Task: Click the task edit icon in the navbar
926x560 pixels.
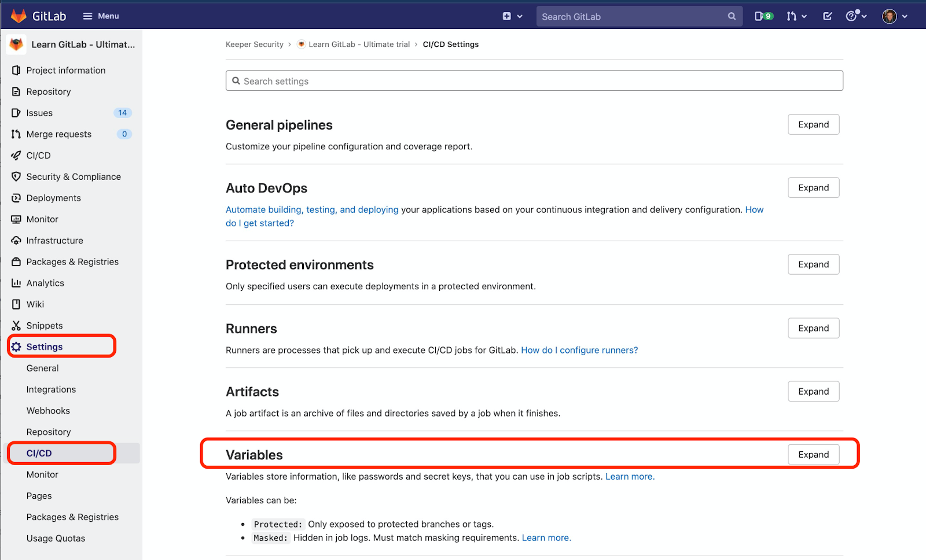Action: point(827,16)
